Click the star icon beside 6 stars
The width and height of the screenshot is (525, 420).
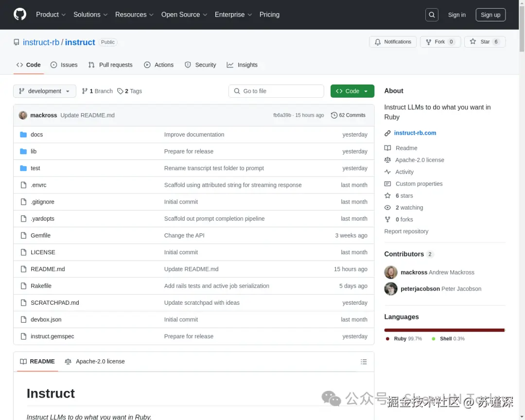click(x=387, y=195)
